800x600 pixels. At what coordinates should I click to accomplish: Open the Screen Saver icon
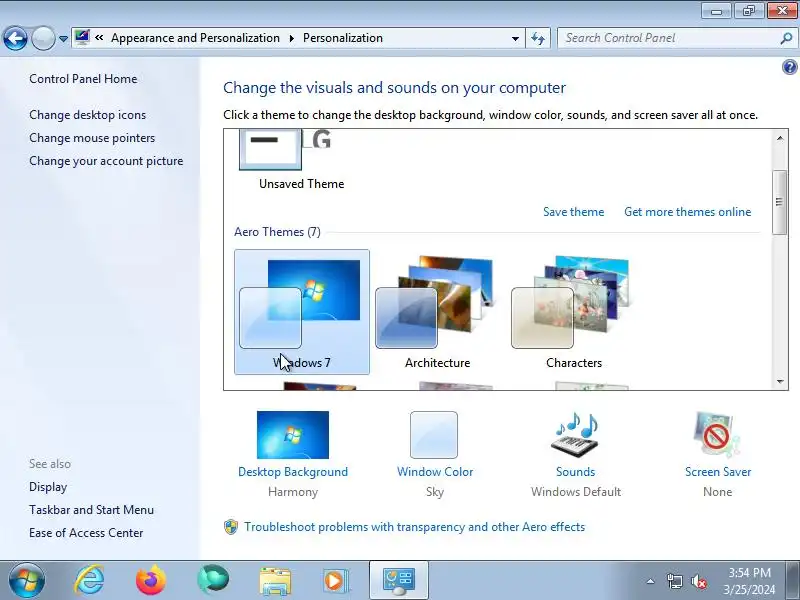(716, 435)
